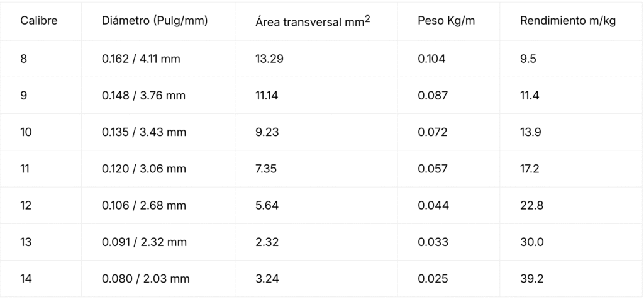Select the Rendimiento m/kg header
The width and height of the screenshot is (644, 299).
[x=568, y=21]
